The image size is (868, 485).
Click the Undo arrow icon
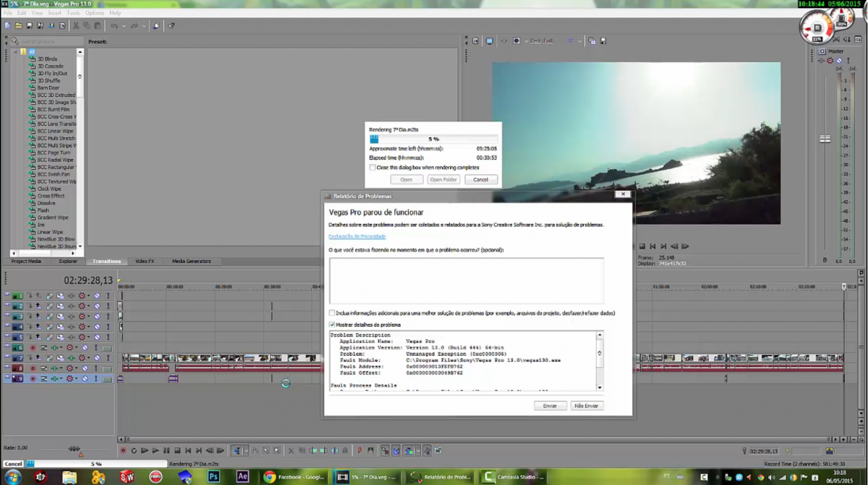[114, 26]
